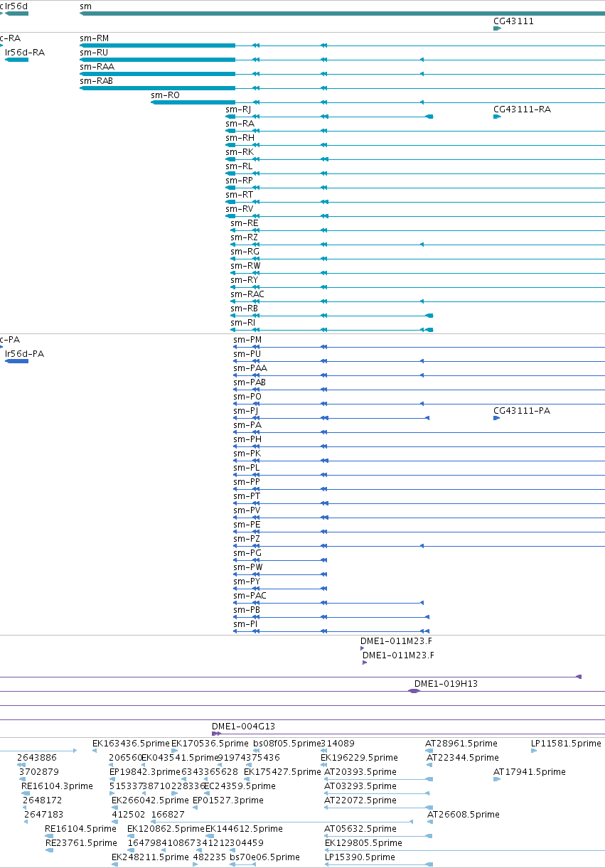Click the Ir56d-RA transcript bar glyph
This screenshot has height=868, width=605.
17,60
